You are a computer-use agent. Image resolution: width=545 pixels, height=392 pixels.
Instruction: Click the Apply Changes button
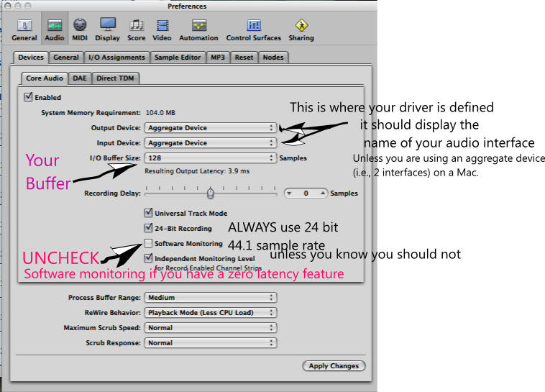[x=334, y=366]
